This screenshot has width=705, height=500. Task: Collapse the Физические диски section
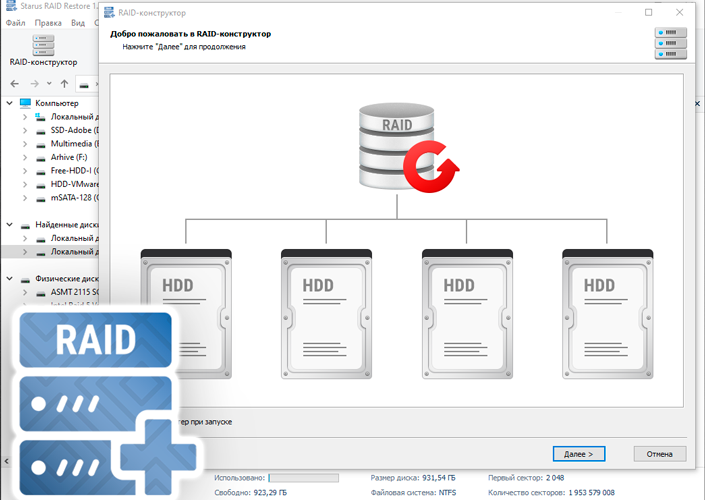pos(9,278)
